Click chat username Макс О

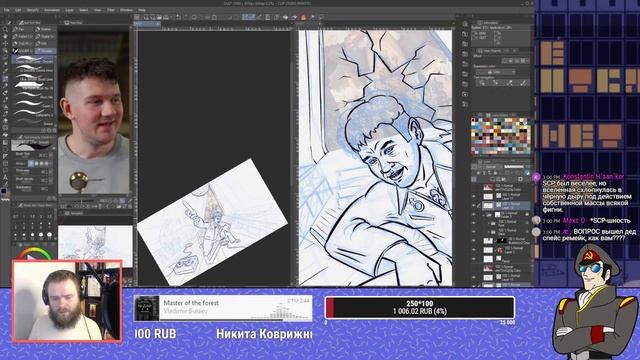[575, 220]
